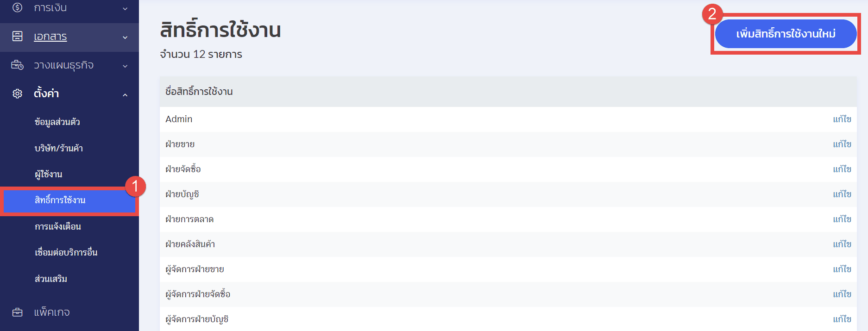Viewport: 868px width, 331px height.
Task: Expand the เอกสาร menu chevron
Action: [125, 37]
